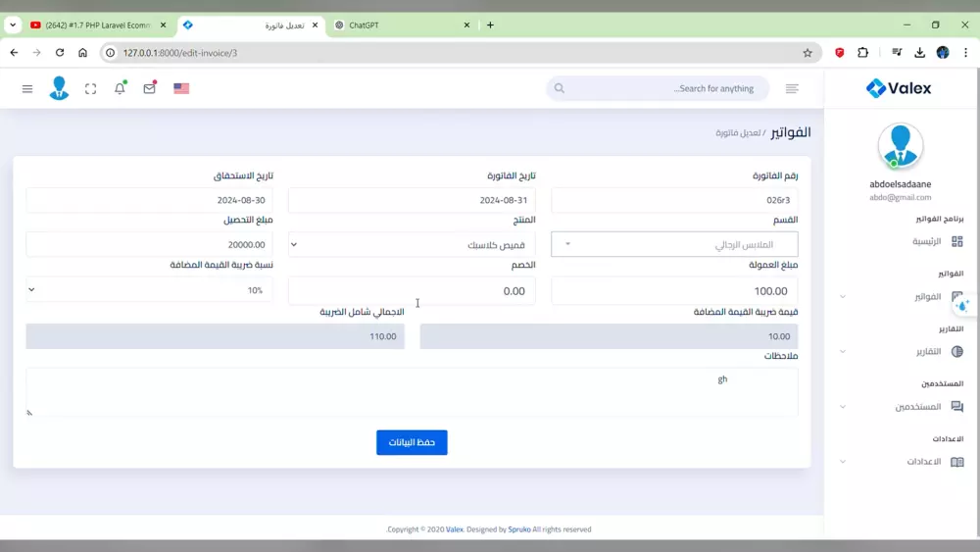The height and width of the screenshot is (552, 980).
Task: Open the Valex footer link
Action: (x=455, y=529)
